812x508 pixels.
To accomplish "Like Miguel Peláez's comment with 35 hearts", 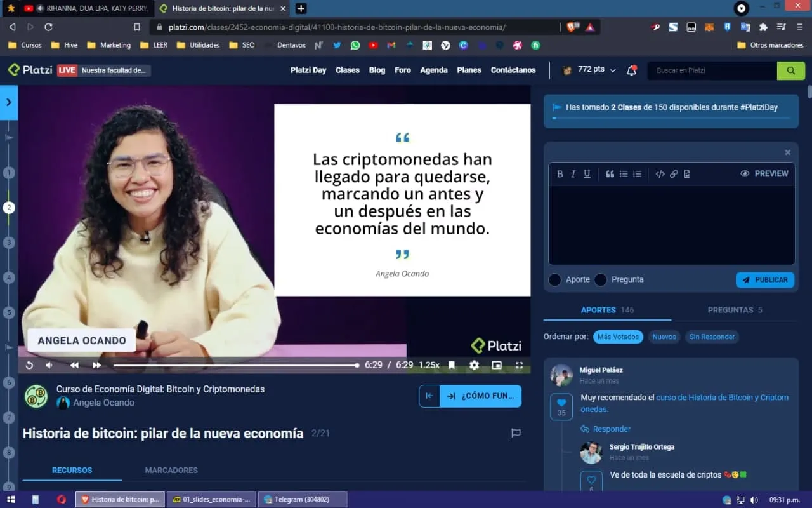I will pos(561,406).
